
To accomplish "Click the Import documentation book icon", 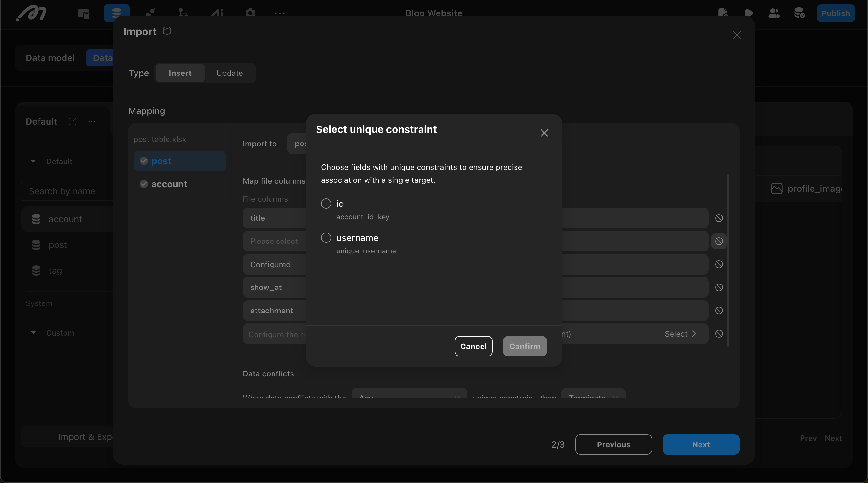I will click(x=167, y=31).
